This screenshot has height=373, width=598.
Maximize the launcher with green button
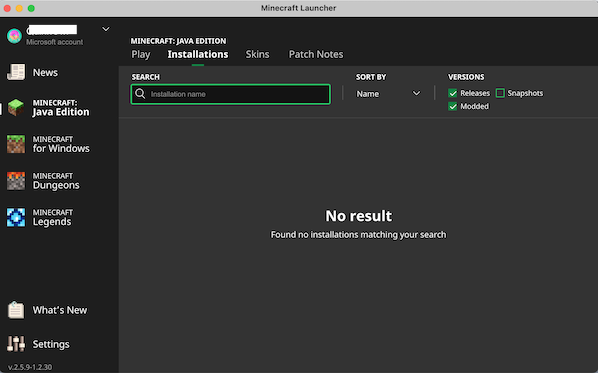coord(31,8)
